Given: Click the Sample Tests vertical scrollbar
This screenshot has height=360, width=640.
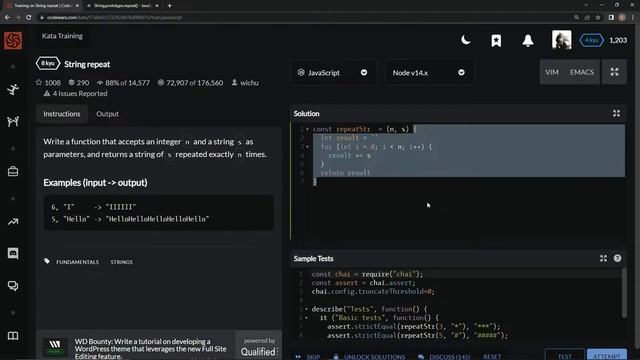Looking at the screenshot, I should [624, 293].
